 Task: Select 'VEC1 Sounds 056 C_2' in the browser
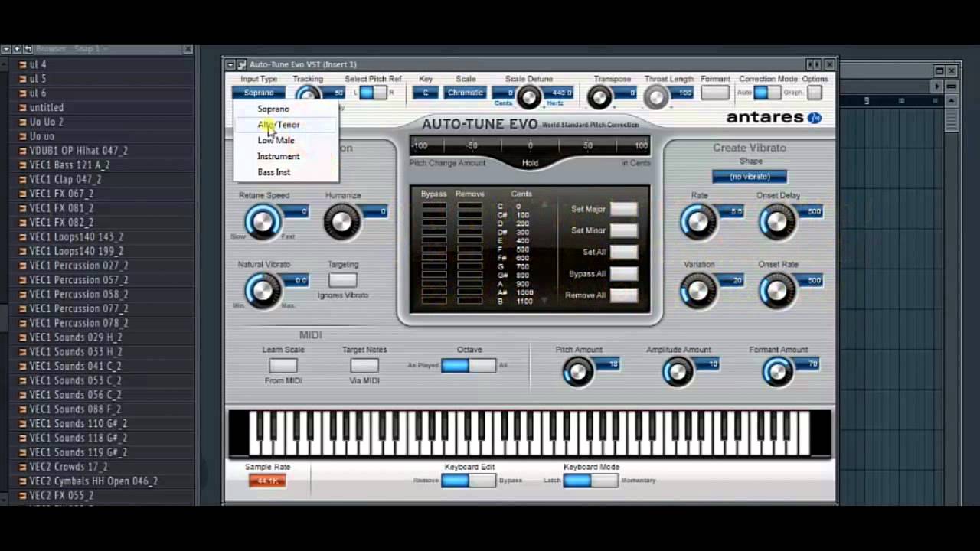click(75, 395)
